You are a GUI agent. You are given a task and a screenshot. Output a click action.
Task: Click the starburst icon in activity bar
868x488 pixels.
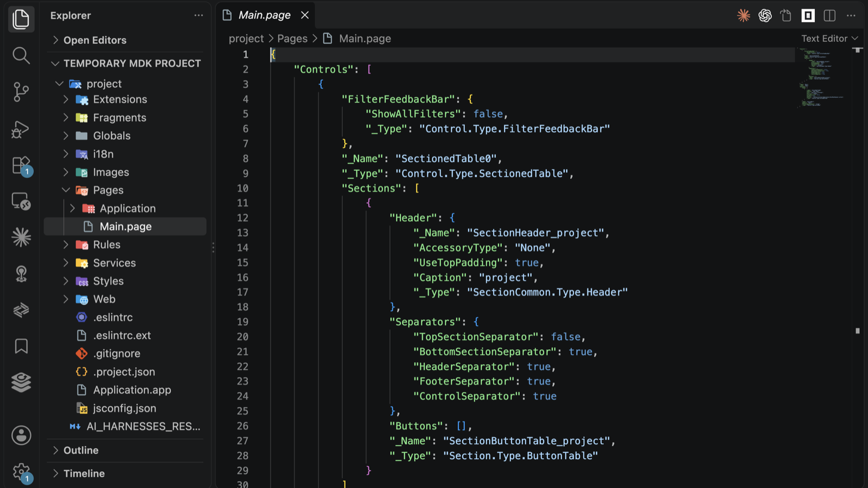(x=21, y=237)
